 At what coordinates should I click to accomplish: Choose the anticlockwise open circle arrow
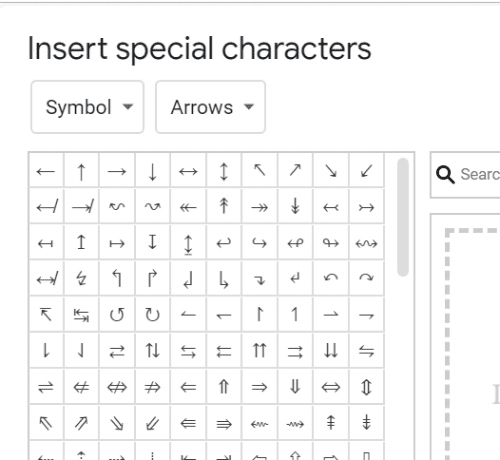117,315
